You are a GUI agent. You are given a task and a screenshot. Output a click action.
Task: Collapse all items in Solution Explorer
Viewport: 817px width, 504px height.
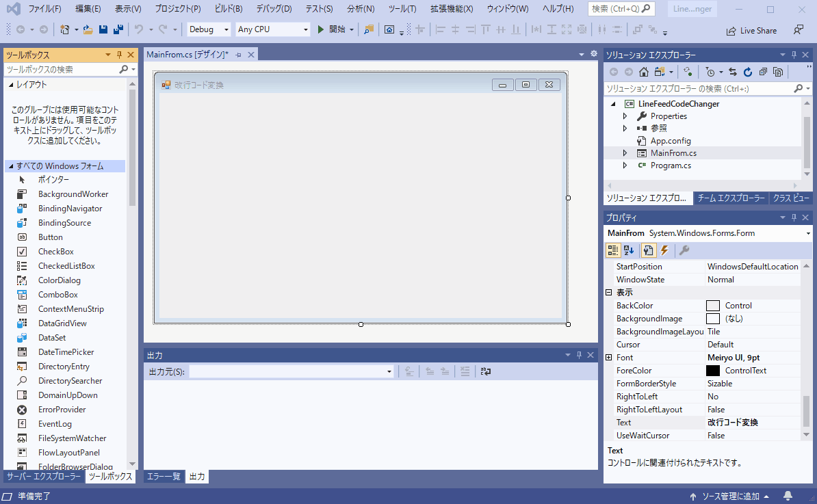coord(763,72)
